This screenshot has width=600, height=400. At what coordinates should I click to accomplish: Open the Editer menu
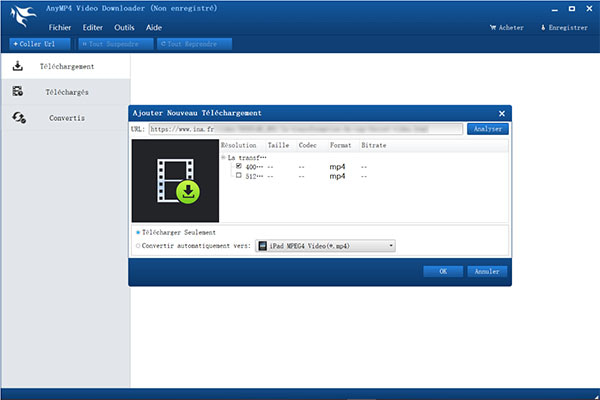coord(93,28)
